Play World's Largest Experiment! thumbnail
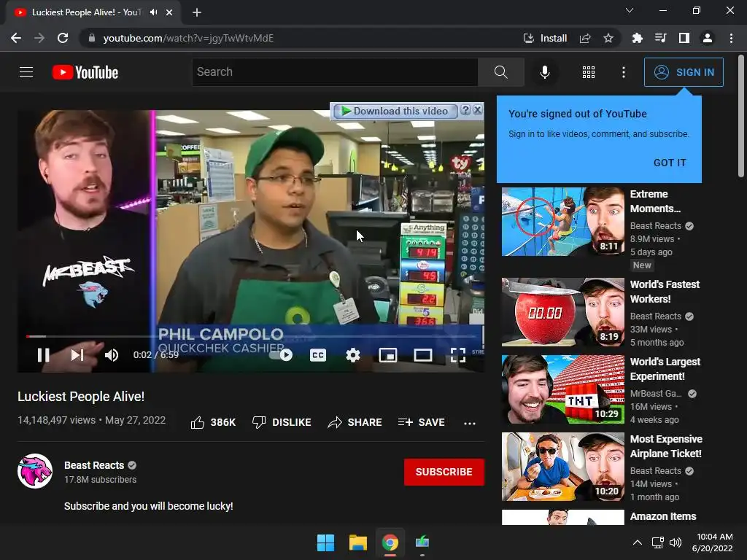 (x=562, y=389)
